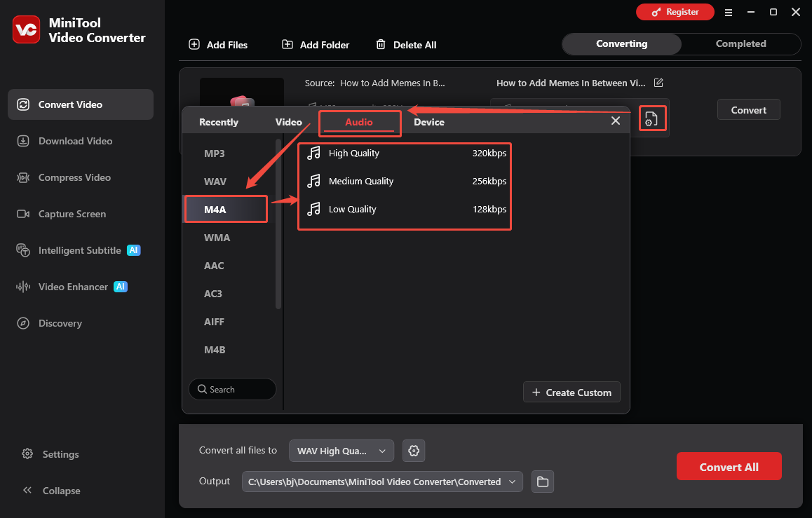Click the Source file name text
Viewport: 812px width, 518px height.
pyautogui.click(x=392, y=83)
